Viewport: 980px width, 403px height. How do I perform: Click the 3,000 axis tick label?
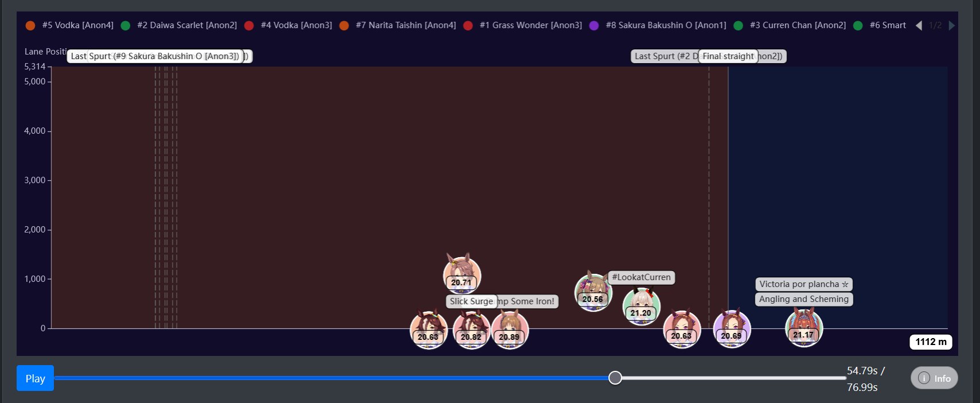pos(34,180)
